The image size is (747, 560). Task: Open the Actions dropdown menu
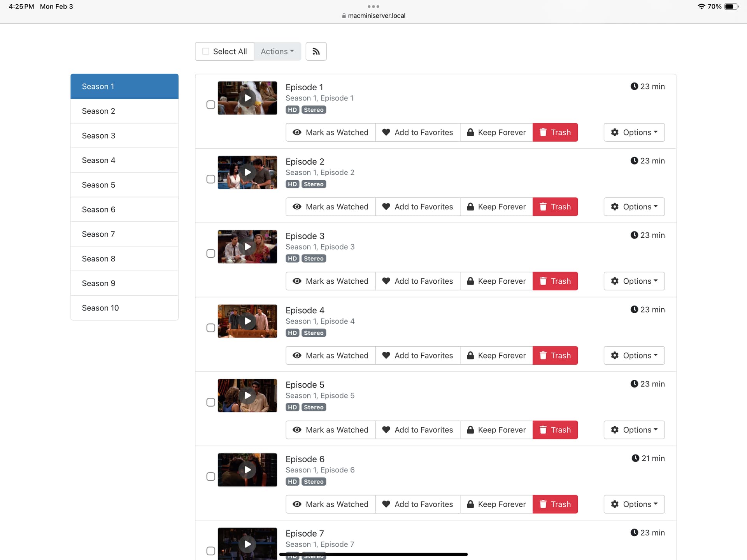[277, 51]
